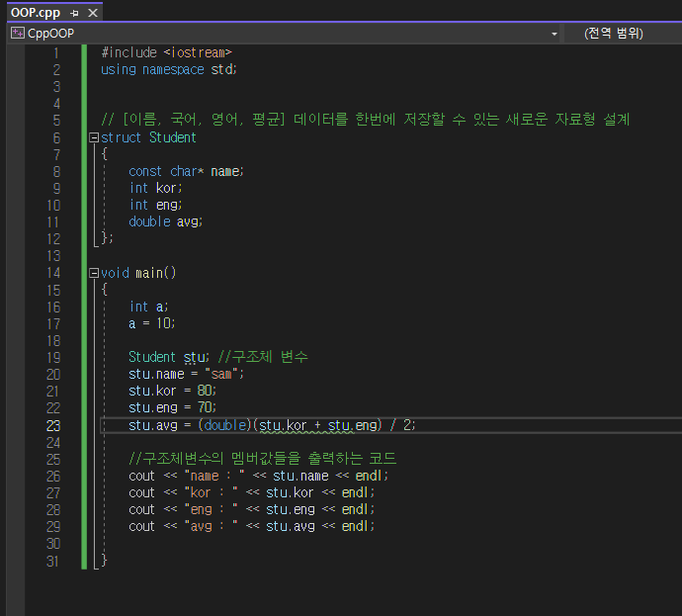682x616 pixels.
Task: Click on 'stu.name = "sam";' line
Action: tap(186, 374)
